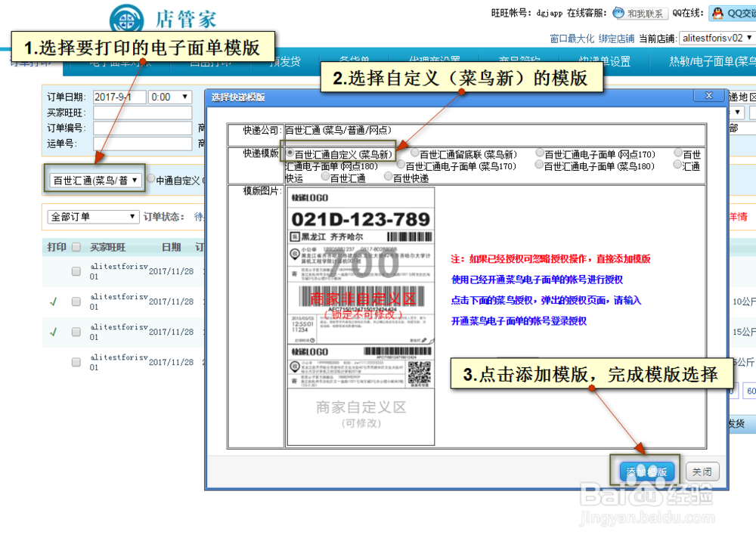
Task: Click the 百世汇通(菜鸟/普通/网点) company text
Action: [x=338, y=130]
